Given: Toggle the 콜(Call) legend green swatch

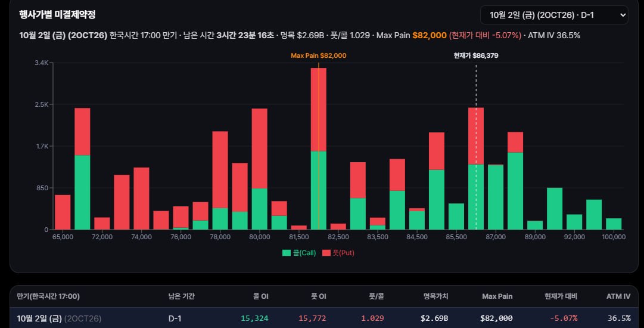Looking at the screenshot, I should tap(287, 253).
